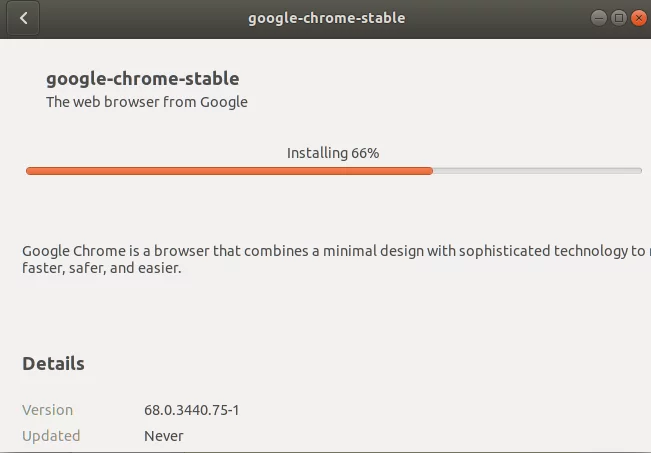Click the Version label
This screenshot has width=651, height=453.
(47, 410)
